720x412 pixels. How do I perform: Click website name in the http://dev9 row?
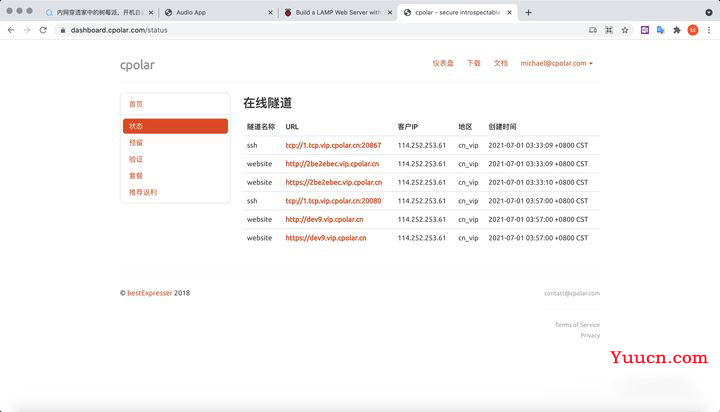click(x=259, y=219)
